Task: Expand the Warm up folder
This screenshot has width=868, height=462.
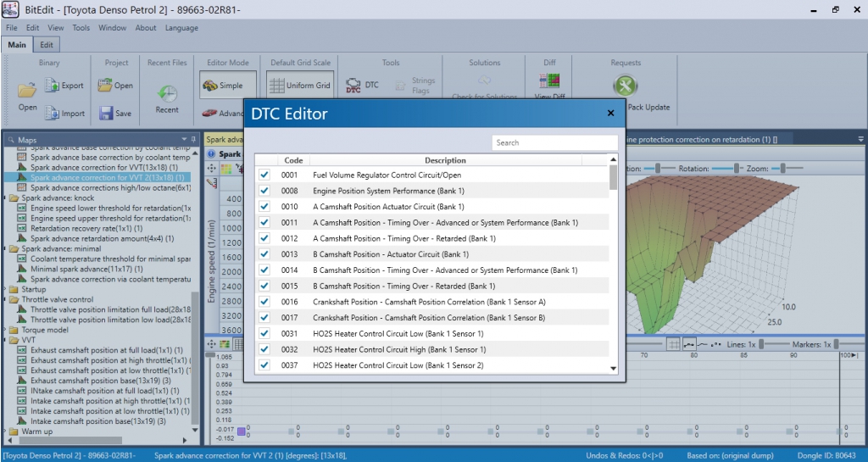Action: tap(6, 431)
